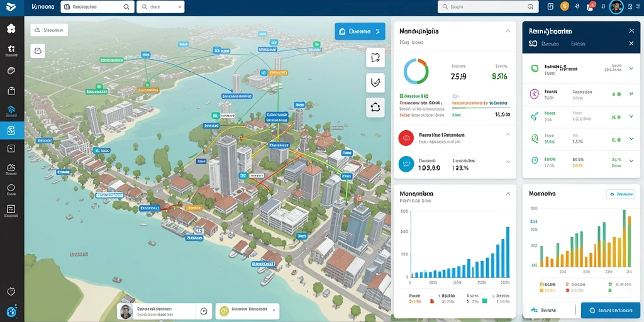
Task: Click the orange circular icon in the top bar
Action: [x=565, y=6]
